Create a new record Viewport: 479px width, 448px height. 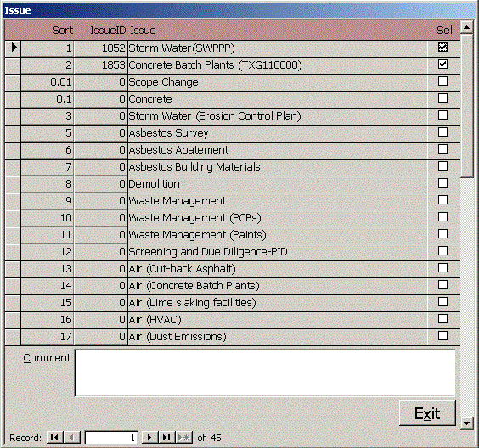(x=184, y=437)
